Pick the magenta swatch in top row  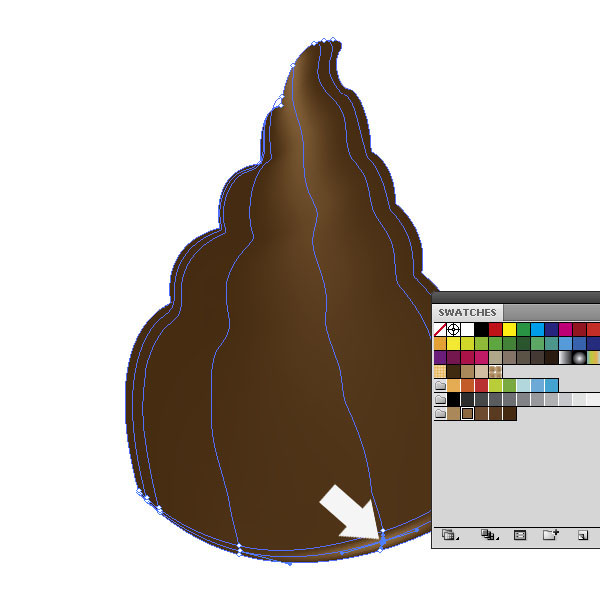pyautogui.click(x=565, y=329)
